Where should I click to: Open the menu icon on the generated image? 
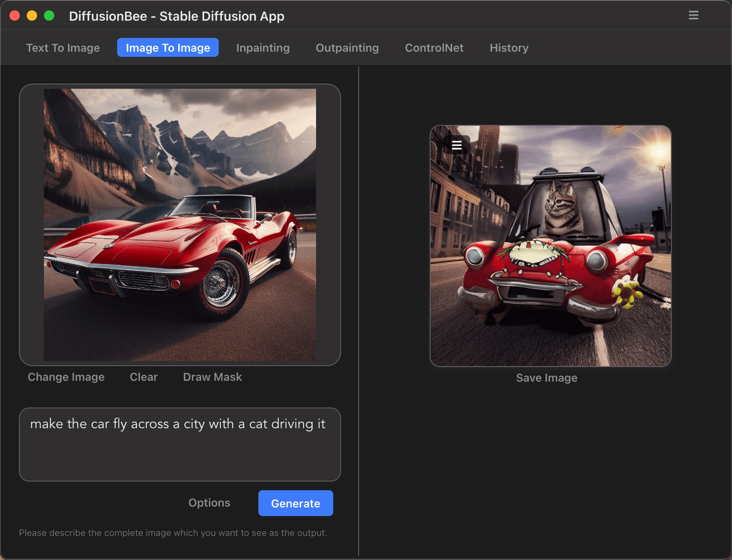(456, 145)
